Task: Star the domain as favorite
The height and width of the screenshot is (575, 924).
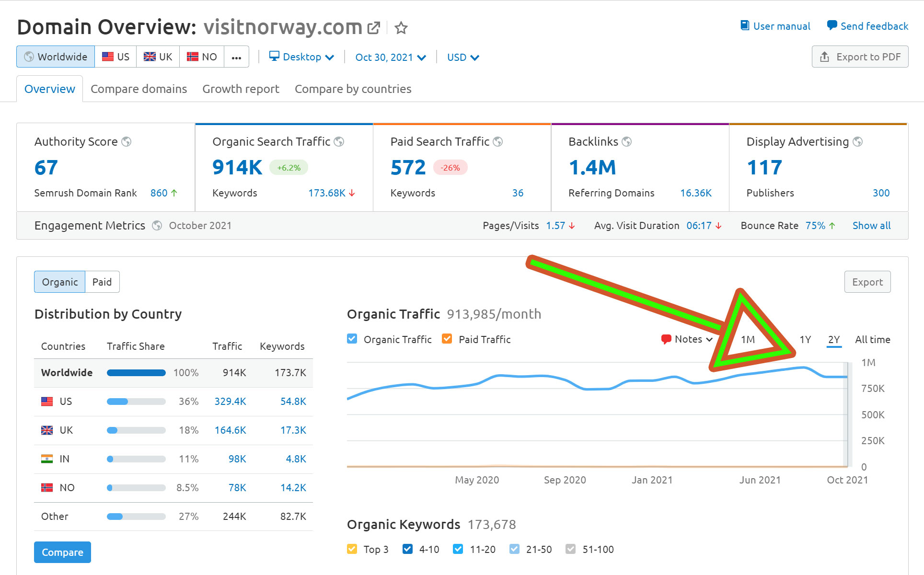Action: (x=401, y=28)
